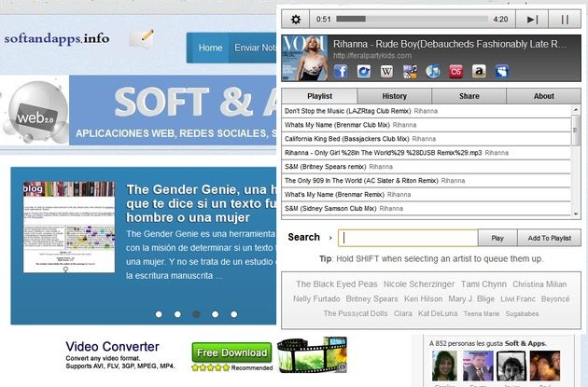Skip to the next track

click(532, 19)
